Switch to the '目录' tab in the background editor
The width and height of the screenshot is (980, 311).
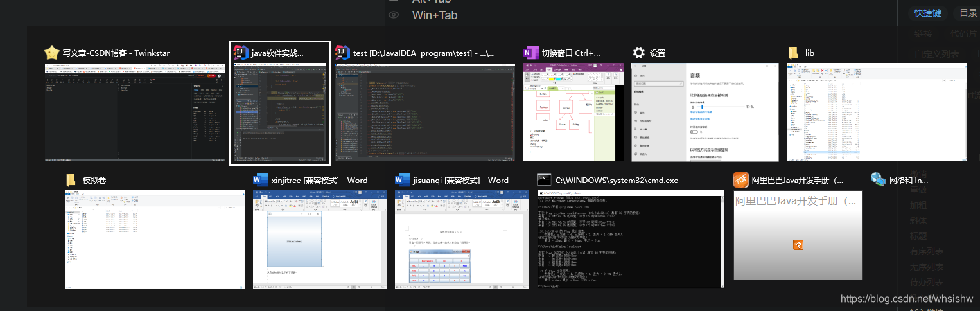pos(968,13)
